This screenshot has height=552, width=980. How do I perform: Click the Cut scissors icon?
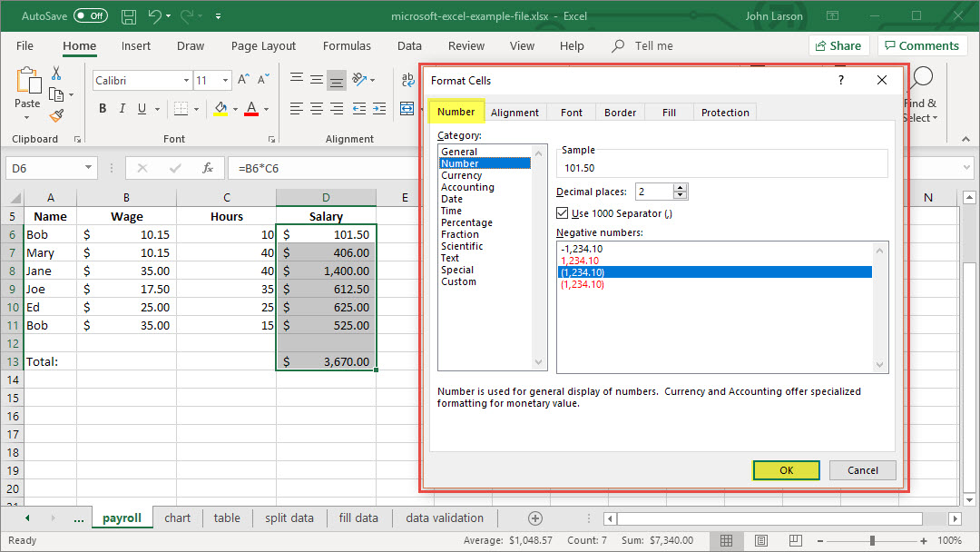(x=56, y=74)
